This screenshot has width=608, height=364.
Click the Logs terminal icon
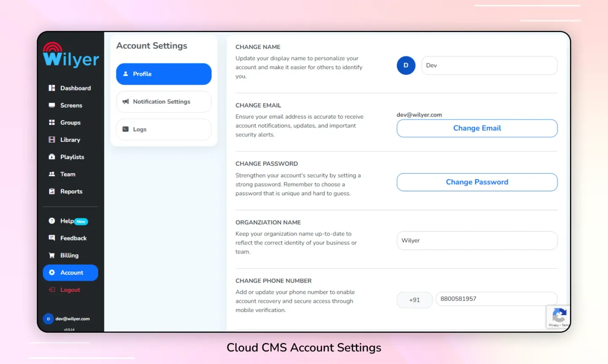click(125, 129)
